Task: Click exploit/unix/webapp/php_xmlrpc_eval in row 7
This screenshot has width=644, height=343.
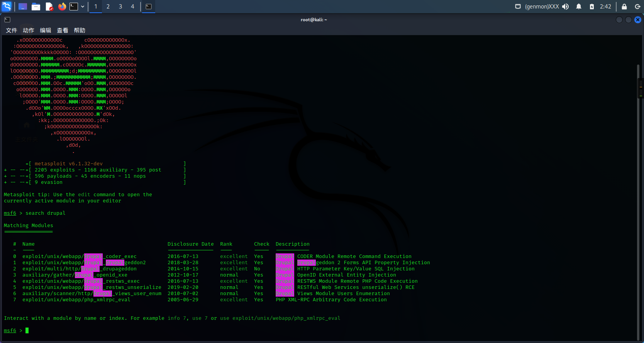Action: [76, 300]
